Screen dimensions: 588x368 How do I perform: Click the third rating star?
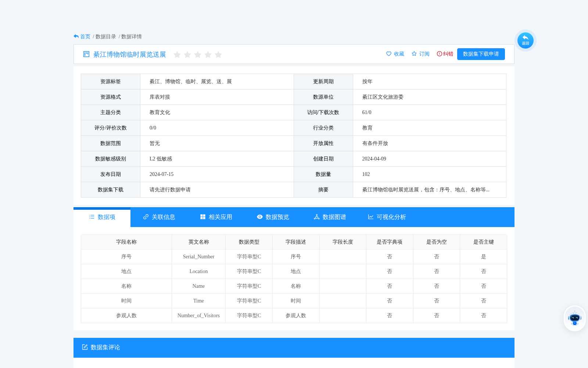197,54
